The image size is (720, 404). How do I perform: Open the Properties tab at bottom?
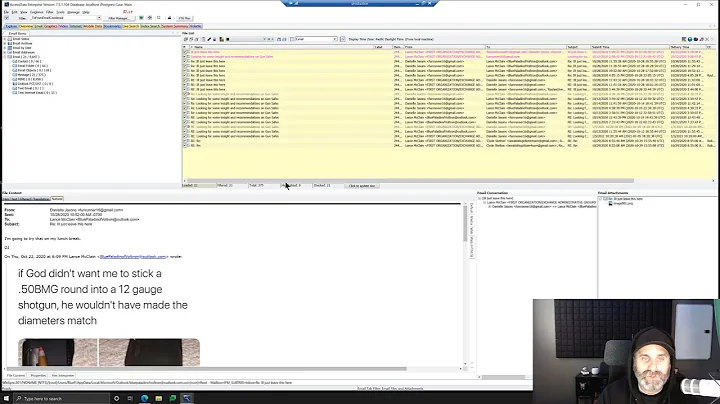(38, 376)
